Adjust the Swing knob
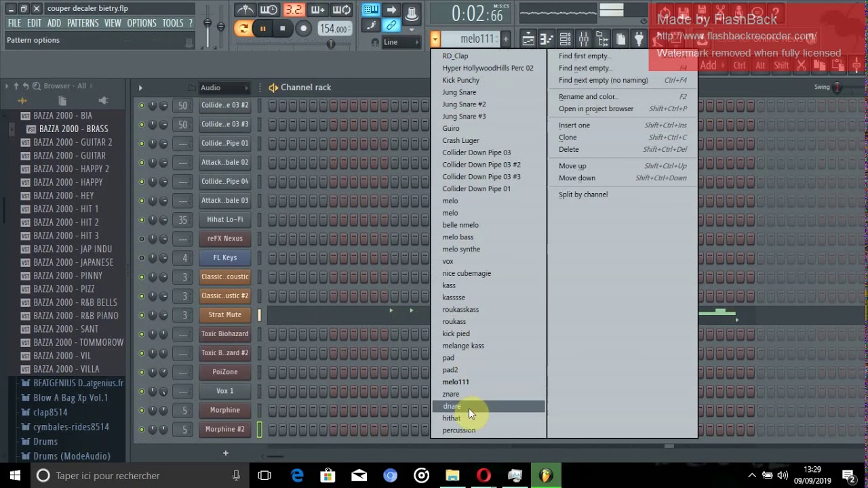The image size is (868, 488). (837, 87)
